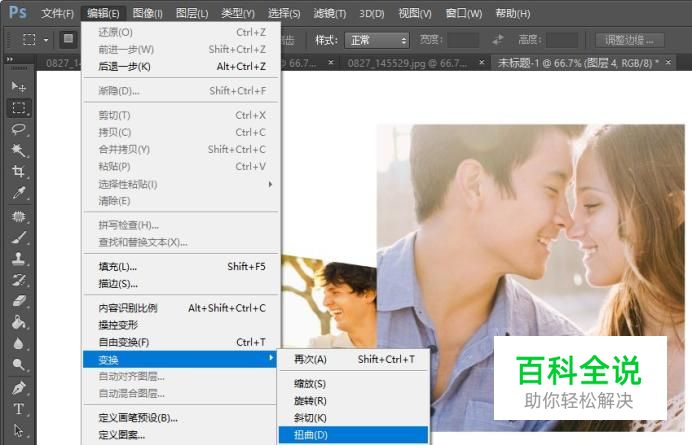This screenshot has height=445, width=692.
Task: Open the 文件(F) menu
Action: click(x=57, y=14)
